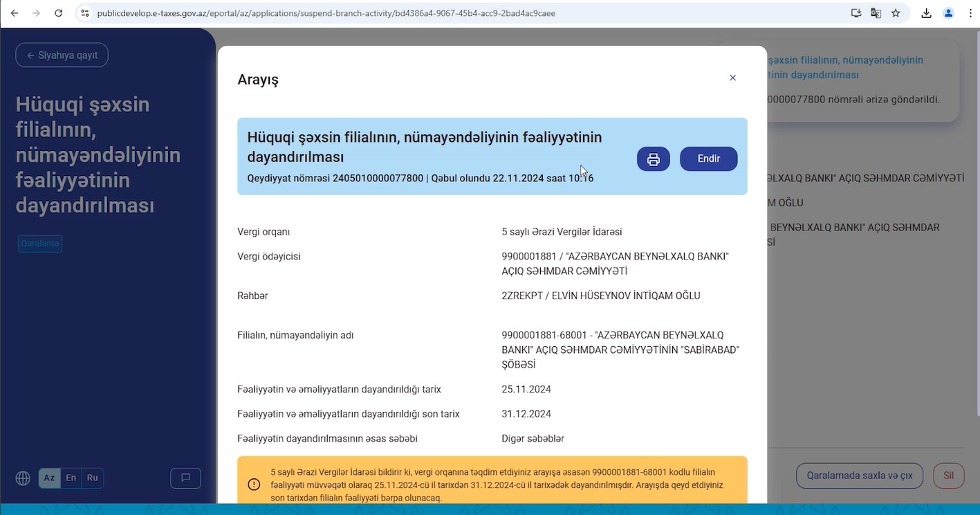Switch language to Az
The height and width of the screenshot is (515, 980).
tap(50, 478)
